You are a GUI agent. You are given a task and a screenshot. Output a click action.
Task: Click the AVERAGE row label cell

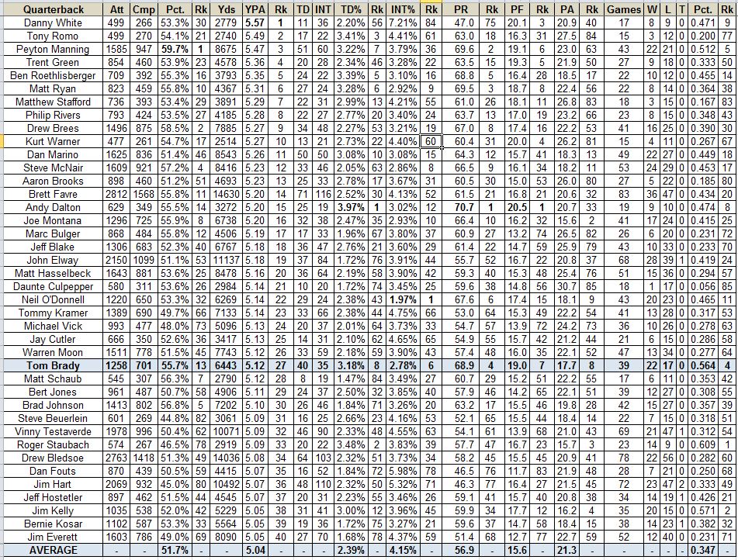click(x=52, y=550)
